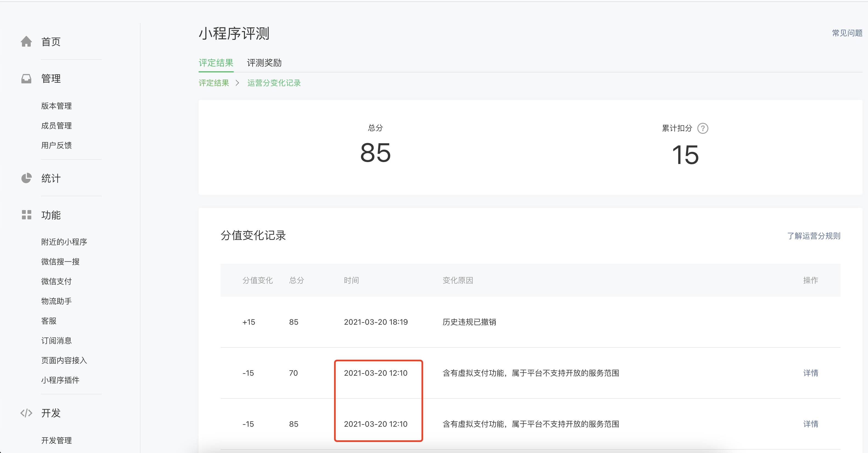Open 用户反馈 menu item
The height and width of the screenshot is (453, 868).
pos(56,145)
